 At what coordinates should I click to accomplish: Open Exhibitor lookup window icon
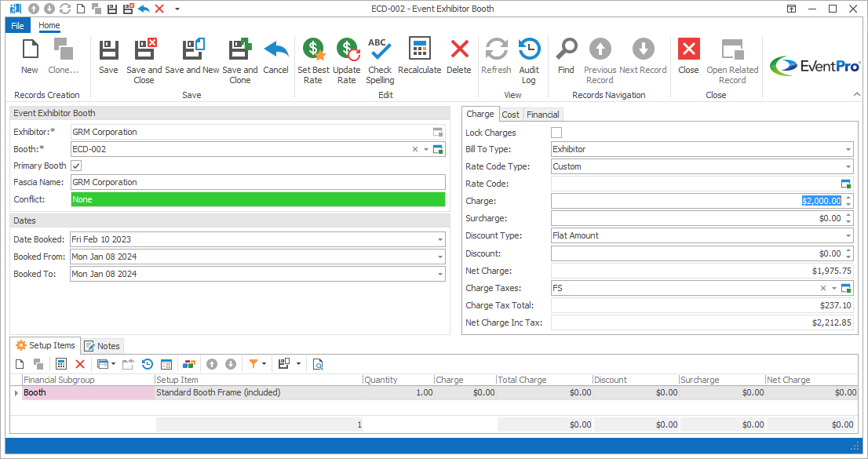click(438, 132)
